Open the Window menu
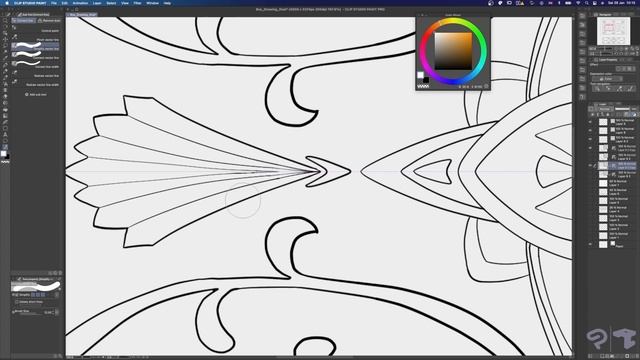640x360 pixels. point(153,3)
